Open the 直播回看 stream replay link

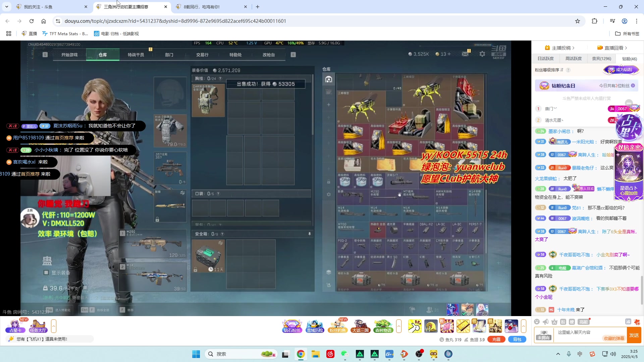coord(612,48)
